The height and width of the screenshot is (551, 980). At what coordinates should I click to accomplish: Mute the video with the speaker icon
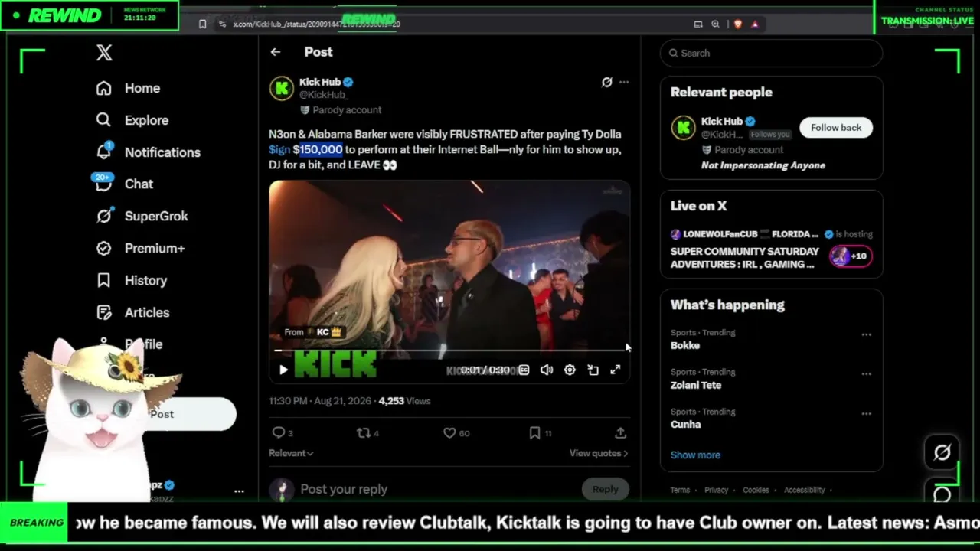547,370
